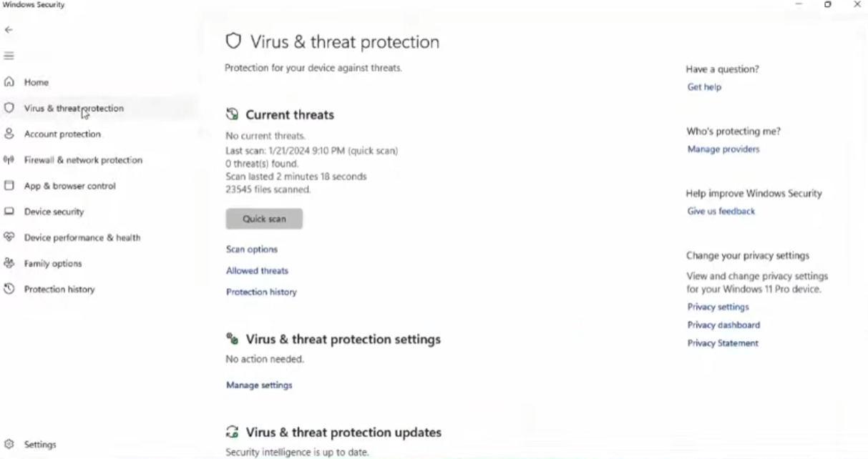868x459 pixels.
Task: Click the Get help link
Action: 704,87
